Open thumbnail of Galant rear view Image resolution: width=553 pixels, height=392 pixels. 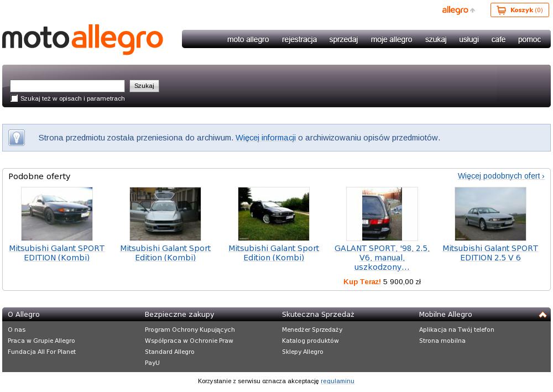pos(382,214)
